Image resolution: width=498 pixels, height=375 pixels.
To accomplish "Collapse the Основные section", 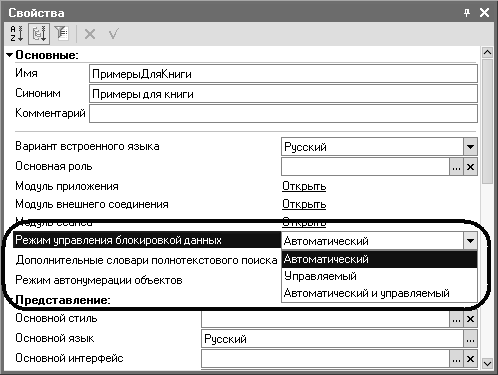I will (x=10, y=55).
